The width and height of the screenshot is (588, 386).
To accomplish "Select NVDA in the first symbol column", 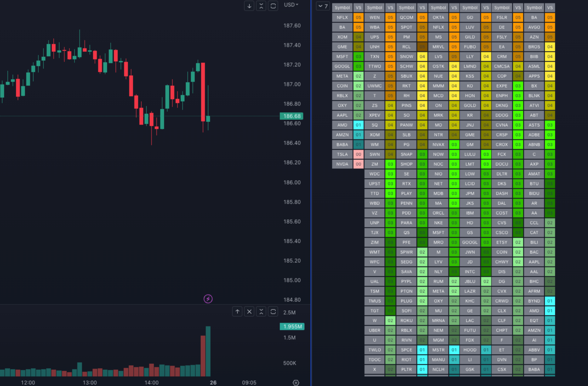I will click(x=342, y=164).
